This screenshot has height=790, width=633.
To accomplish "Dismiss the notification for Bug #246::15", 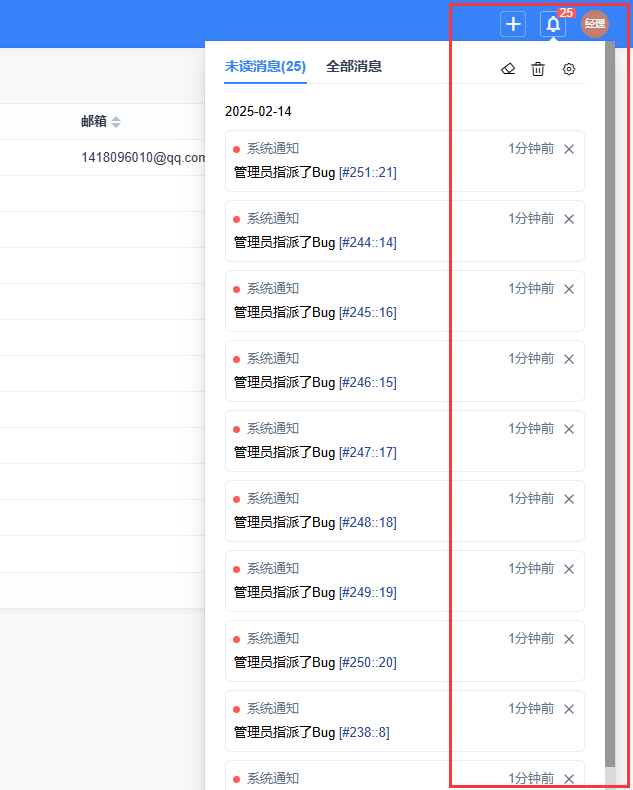I will pyautogui.click(x=569, y=359).
